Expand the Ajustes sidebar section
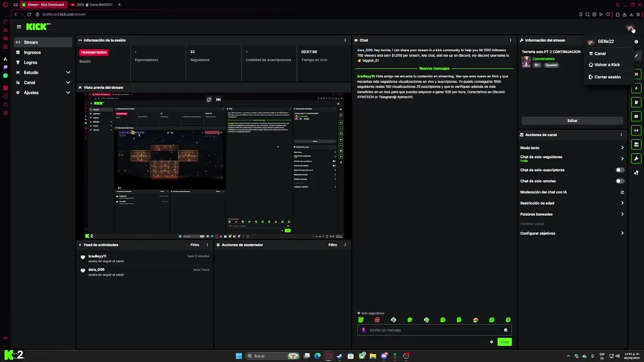This screenshot has width=644, height=362. pyautogui.click(x=68, y=93)
